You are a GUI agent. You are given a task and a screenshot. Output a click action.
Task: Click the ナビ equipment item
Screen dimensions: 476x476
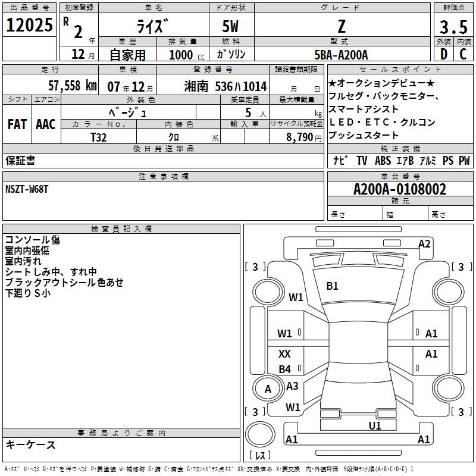340,160
